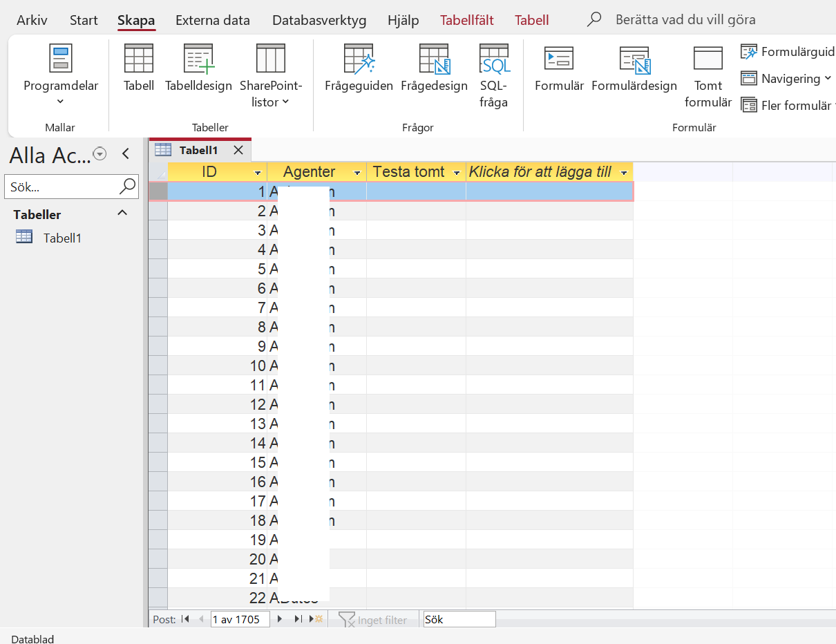The height and width of the screenshot is (644, 836).
Task: Open the Hjälp ribbon tab
Action: (x=403, y=20)
